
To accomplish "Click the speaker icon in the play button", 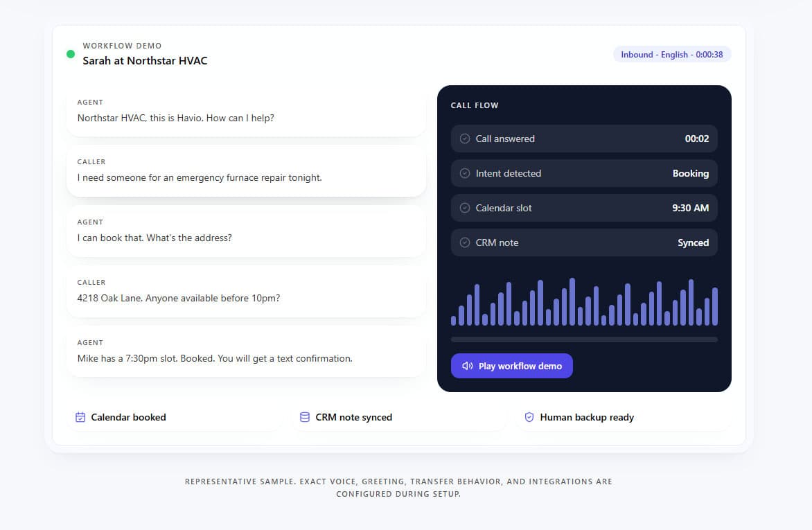I will coord(467,366).
